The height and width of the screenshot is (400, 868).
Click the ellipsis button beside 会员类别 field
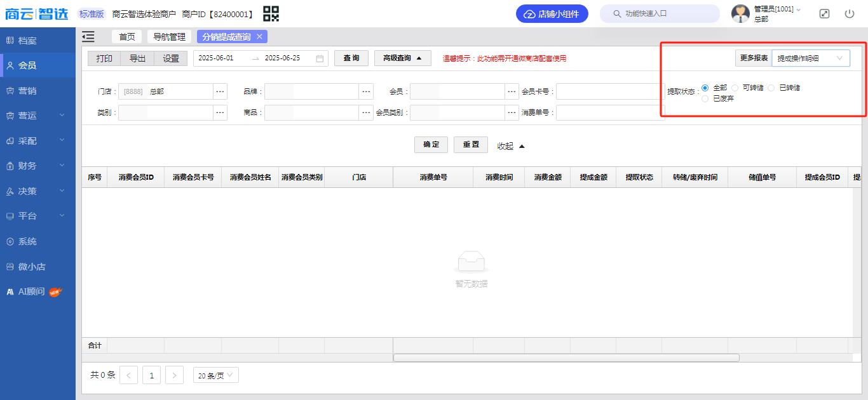pyautogui.click(x=512, y=112)
